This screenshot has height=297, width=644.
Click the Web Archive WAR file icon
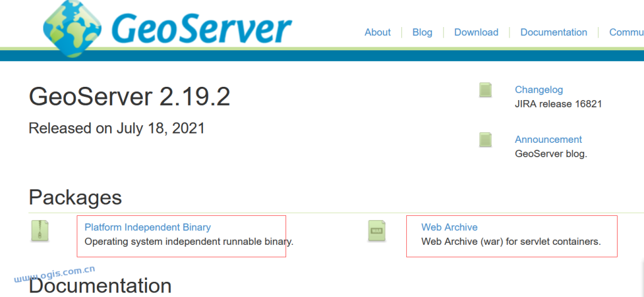(x=377, y=231)
